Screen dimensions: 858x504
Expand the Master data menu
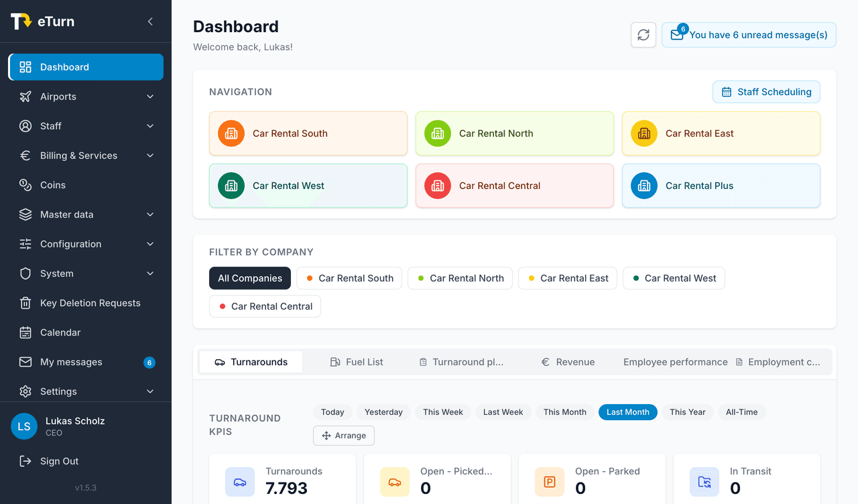pos(86,214)
